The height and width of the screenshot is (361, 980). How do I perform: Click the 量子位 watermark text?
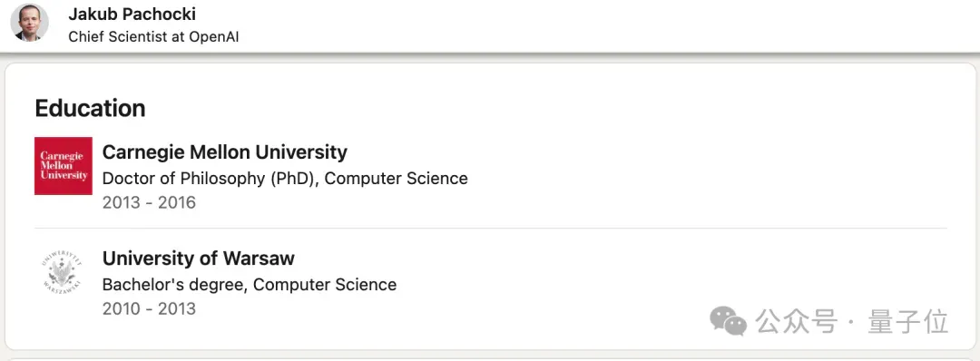(908, 321)
